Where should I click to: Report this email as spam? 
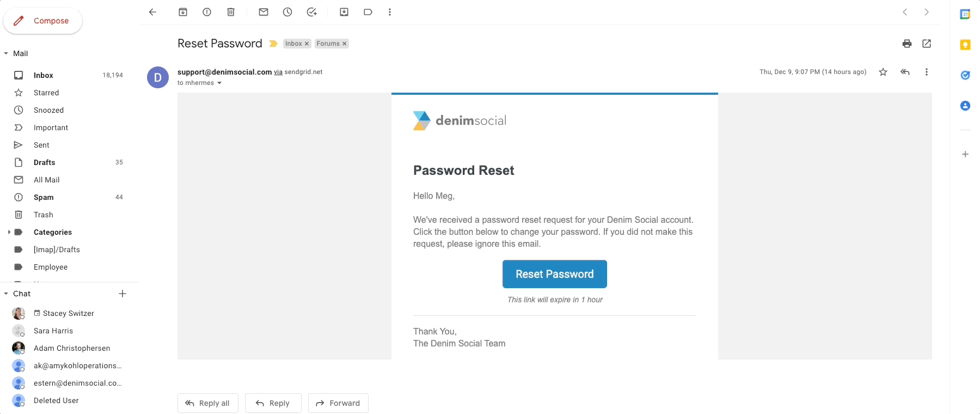[x=207, y=12]
